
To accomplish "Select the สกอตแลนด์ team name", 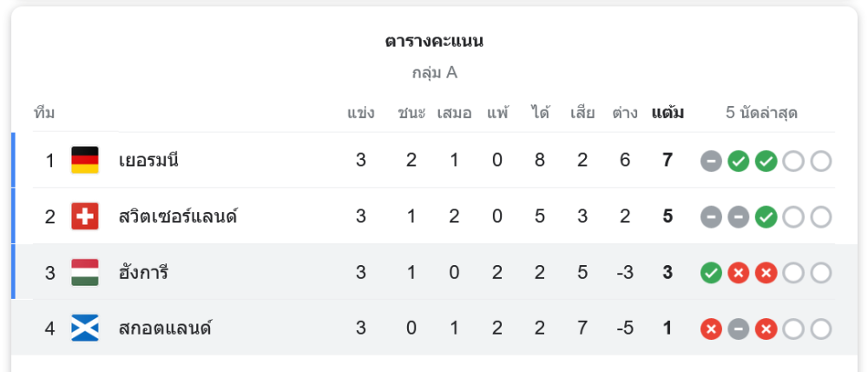I will pyautogui.click(x=166, y=329).
